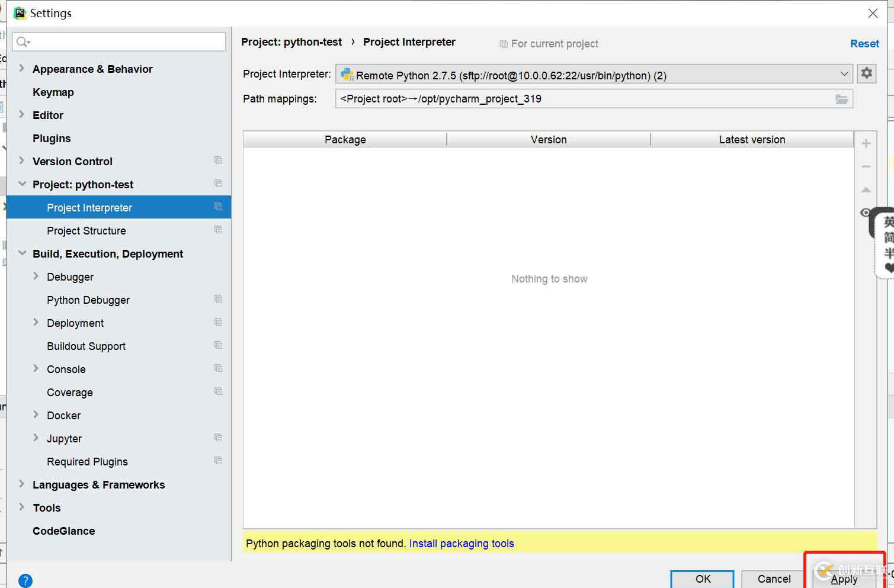Click 'Project: python-test' breadcrumb heading
Viewport: 894px width, 588px height.
pos(291,42)
